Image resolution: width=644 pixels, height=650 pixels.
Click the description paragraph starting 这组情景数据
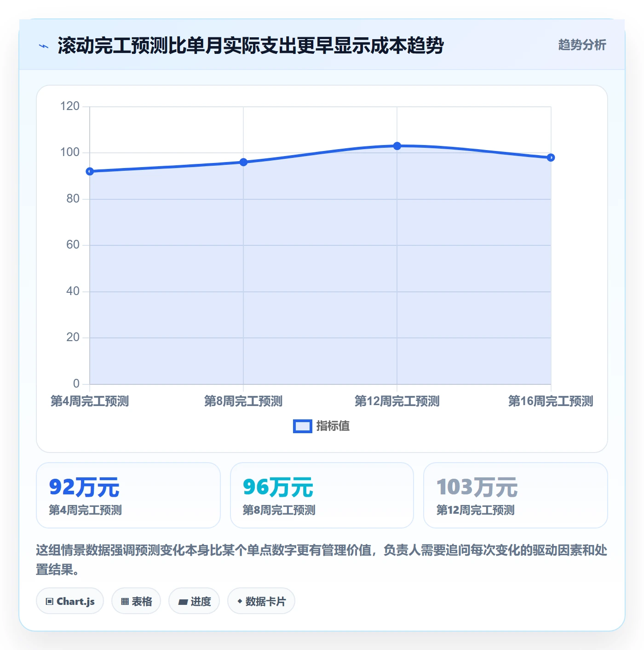tap(322, 560)
